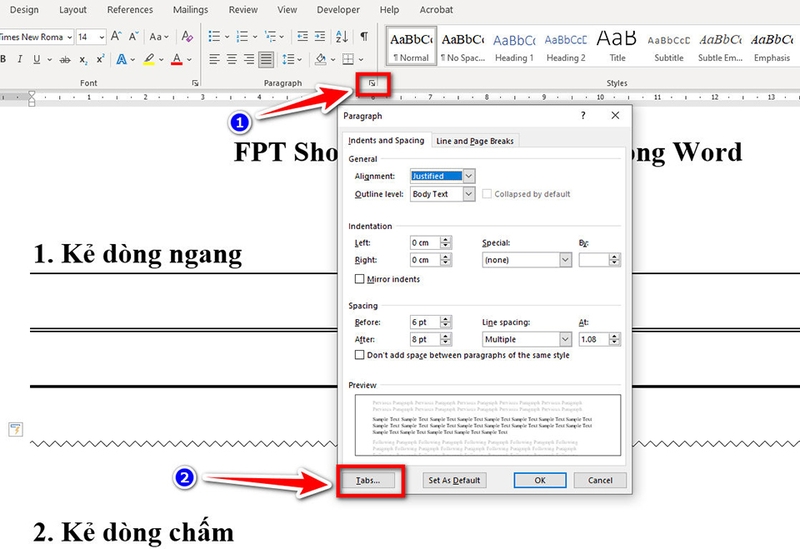Viewport: 800px width, 549px height.
Task: Click the Tabs... button
Action: (x=368, y=480)
